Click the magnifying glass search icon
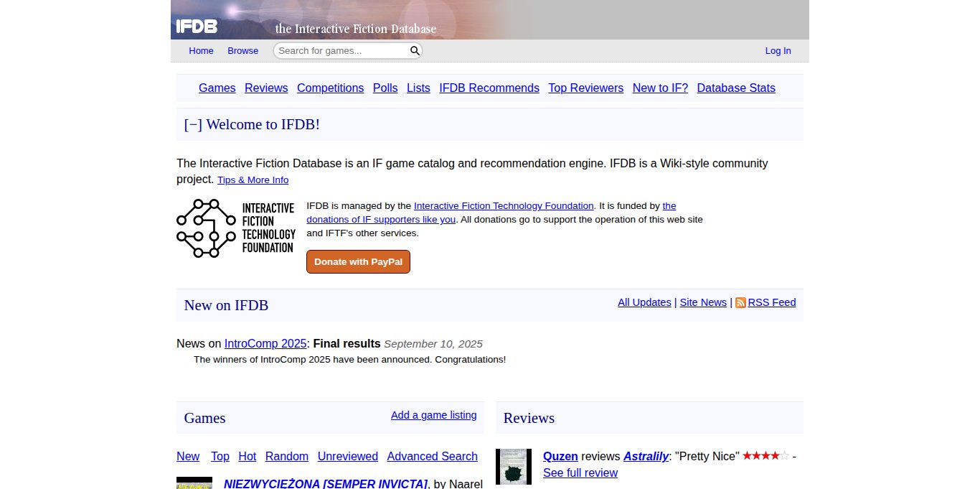The height and width of the screenshot is (489, 980). tap(415, 50)
